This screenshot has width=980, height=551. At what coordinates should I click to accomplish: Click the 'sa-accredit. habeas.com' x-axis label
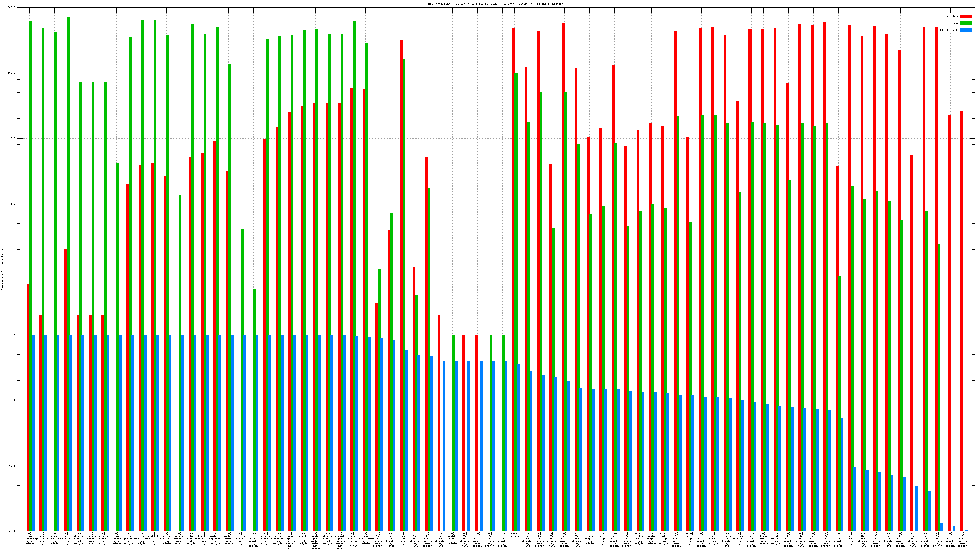pyautogui.click(x=738, y=538)
